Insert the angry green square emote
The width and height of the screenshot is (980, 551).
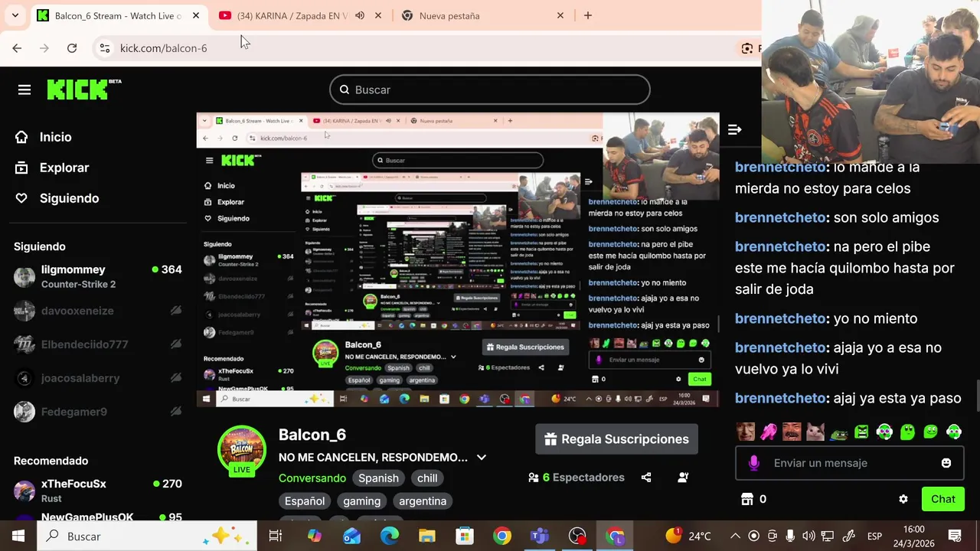point(861,432)
